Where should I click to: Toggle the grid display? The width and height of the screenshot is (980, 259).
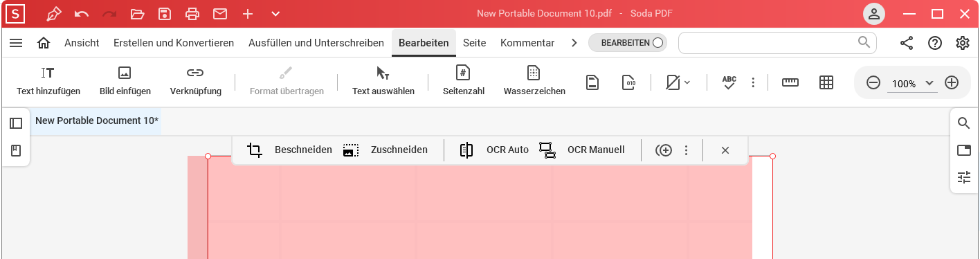(826, 82)
